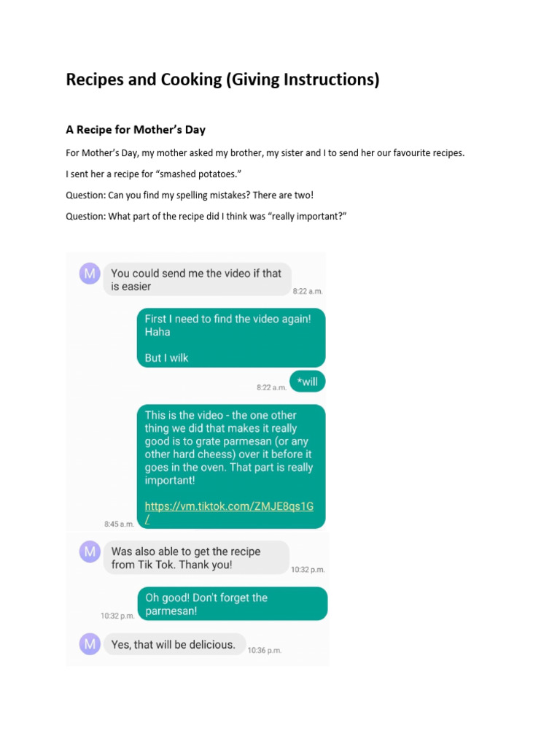Click the 8:22 a.m. timestamp beside the grey bubble
The height and width of the screenshot is (747, 560).
(x=308, y=291)
